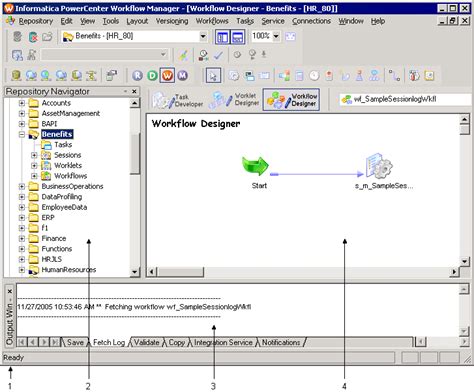Collapse the Benefits folder node
Screen dimensions: 474x392
click(x=22, y=134)
